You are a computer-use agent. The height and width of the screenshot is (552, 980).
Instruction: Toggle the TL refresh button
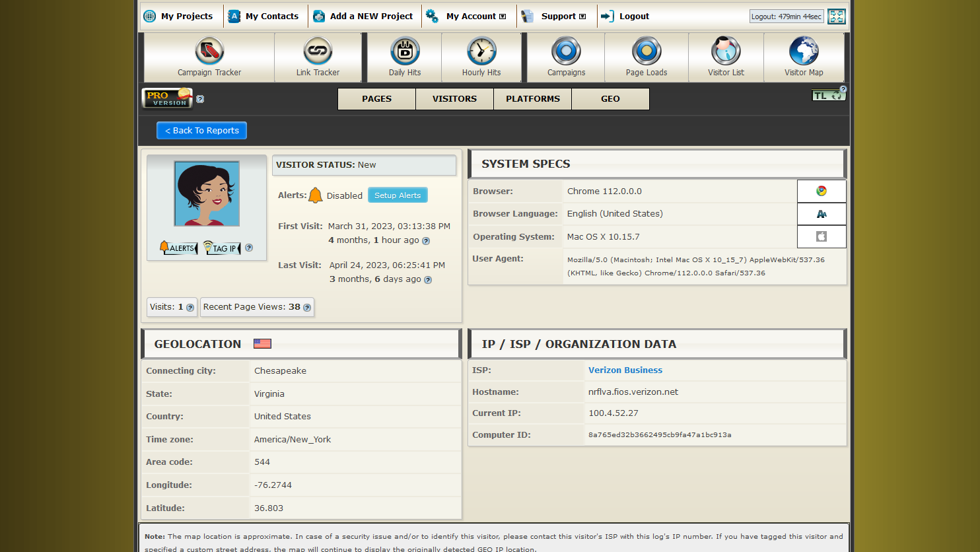pyautogui.click(x=828, y=96)
